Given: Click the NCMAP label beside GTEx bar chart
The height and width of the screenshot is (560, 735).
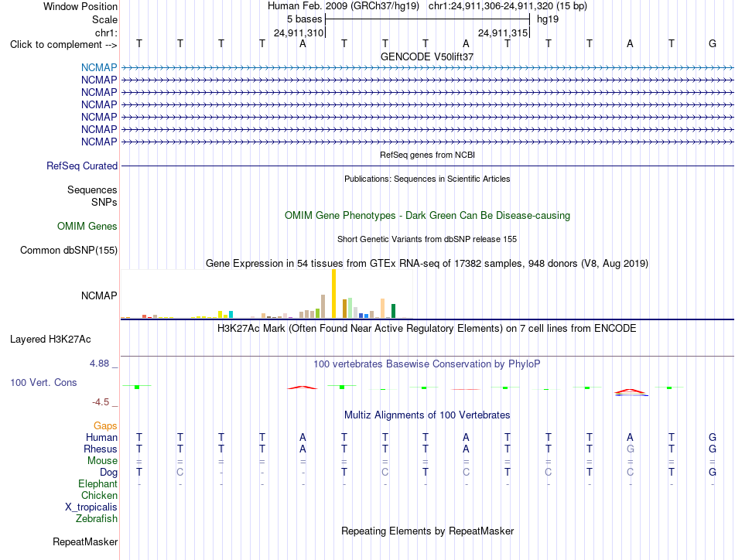Looking at the screenshot, I should pos(99,295).
